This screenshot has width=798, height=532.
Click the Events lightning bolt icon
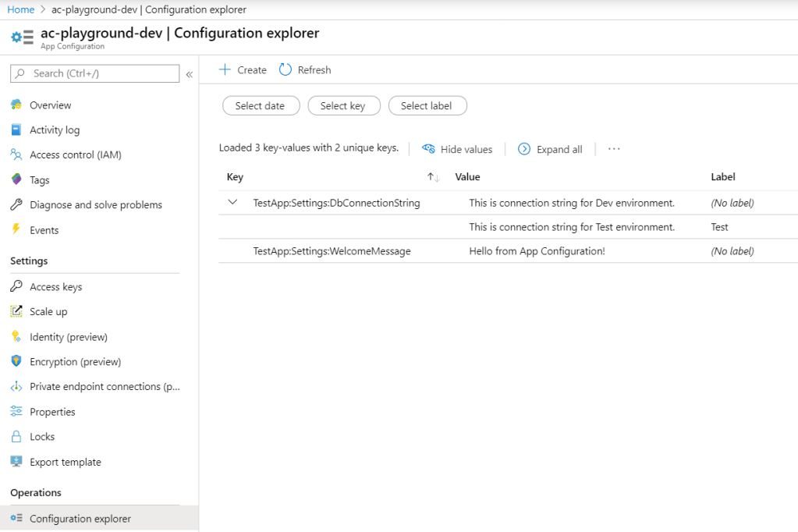pyautogui.click(x=16, y=229)
